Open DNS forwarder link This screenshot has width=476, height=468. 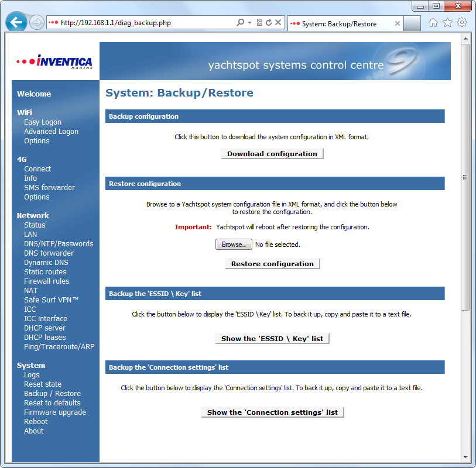click(x=49, y=253)
